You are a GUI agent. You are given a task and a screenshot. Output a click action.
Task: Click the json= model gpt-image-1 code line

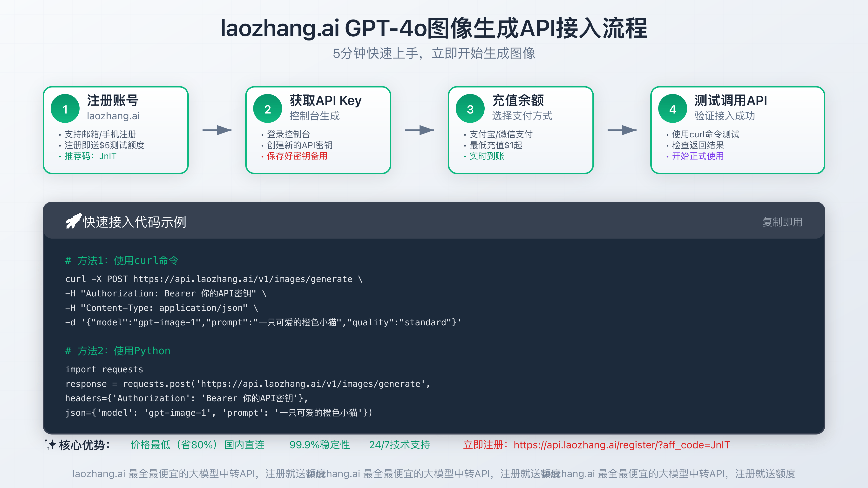point(219,413)
